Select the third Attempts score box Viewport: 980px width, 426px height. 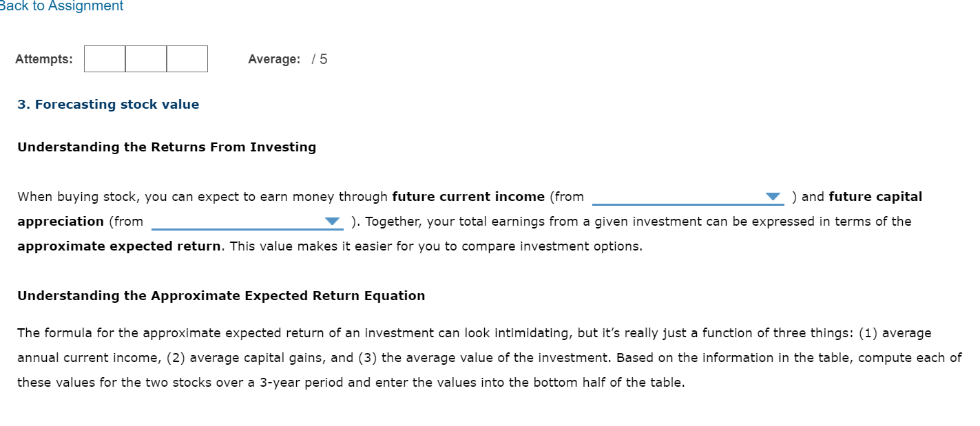coord(187,59)
